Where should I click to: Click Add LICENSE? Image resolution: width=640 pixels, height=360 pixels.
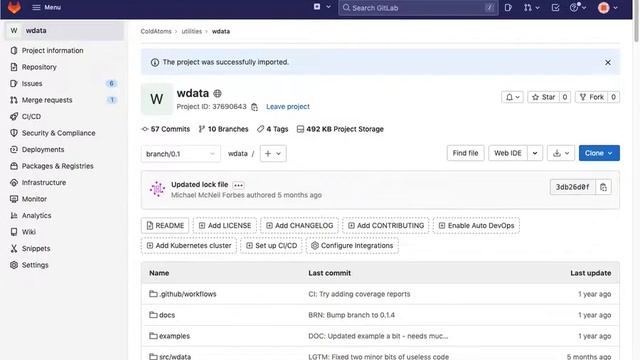pyautogui.click(x=224, y=225)
